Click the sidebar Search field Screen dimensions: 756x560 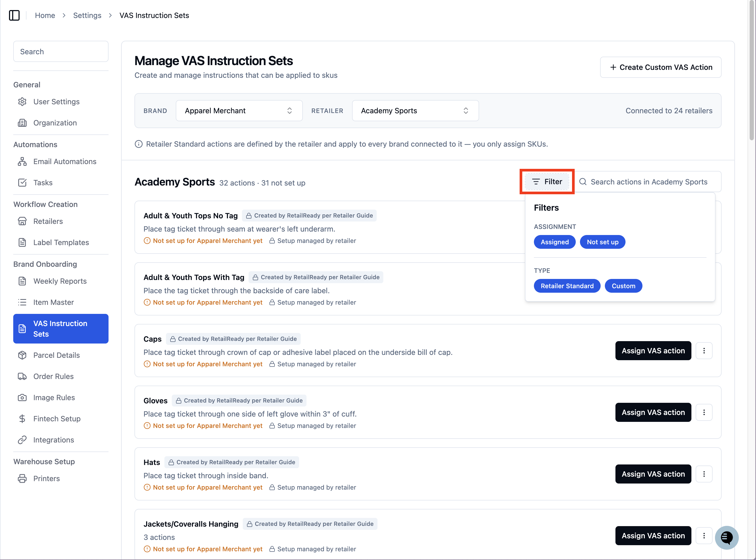coord(61,52)
